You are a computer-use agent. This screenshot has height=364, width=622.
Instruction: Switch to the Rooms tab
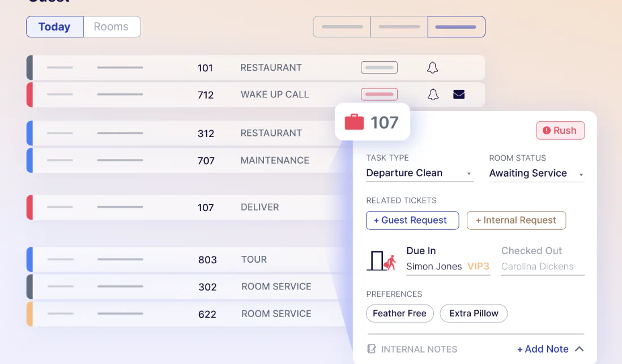point(112,27)
